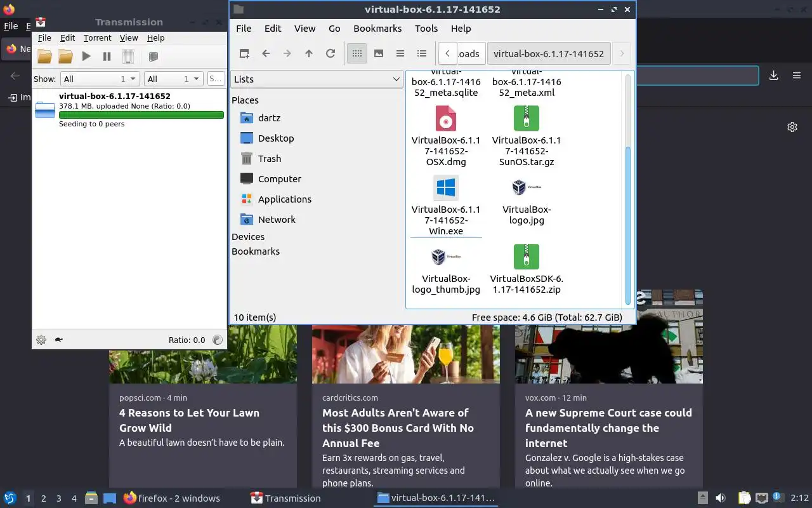Click path bar left scroll arrow
The image size is (812, 508).
[448, 53]
